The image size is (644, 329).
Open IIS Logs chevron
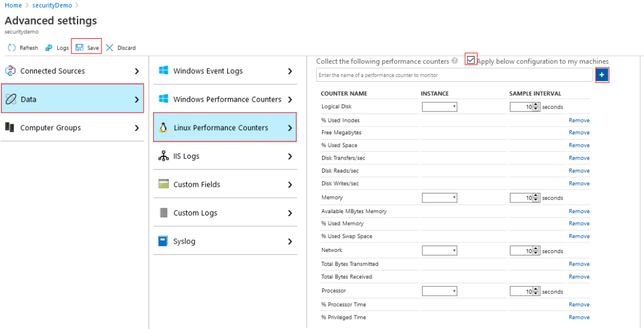coord(290,156)
